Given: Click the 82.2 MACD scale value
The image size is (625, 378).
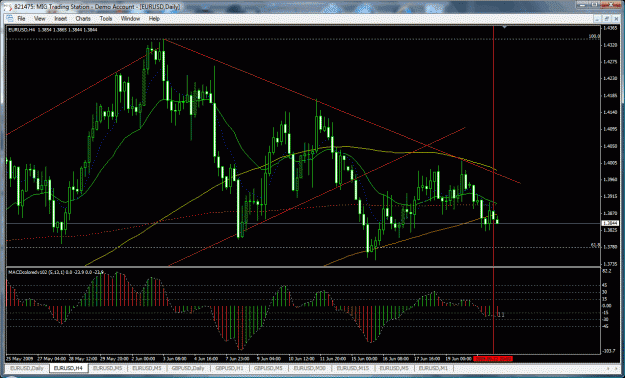Looking at the screenshot, I should 607,271.
